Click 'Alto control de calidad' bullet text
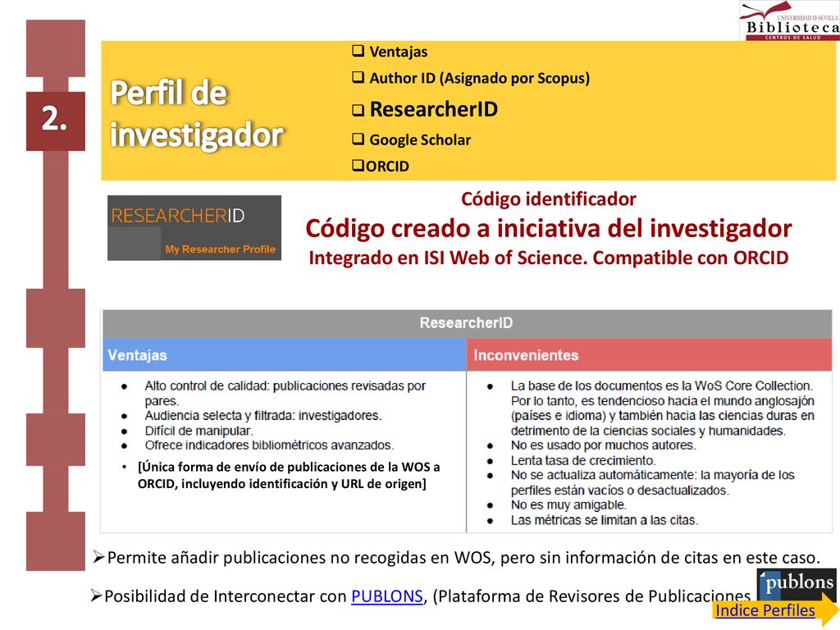The image size is (840, 630). tap(285, 393)
